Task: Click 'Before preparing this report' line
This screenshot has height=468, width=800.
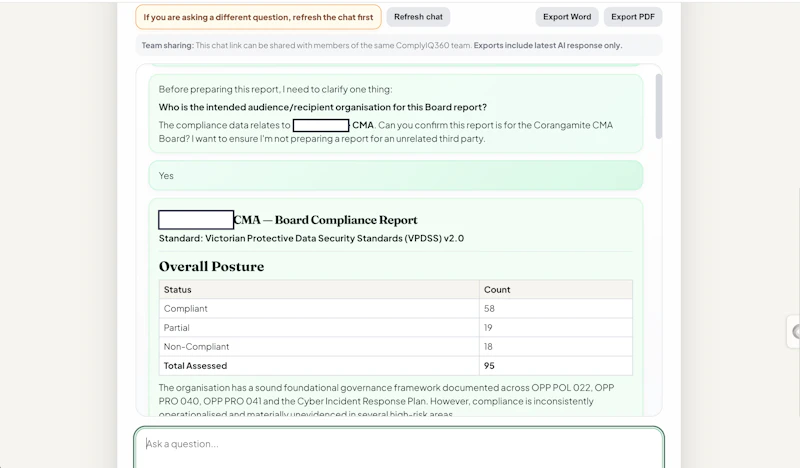Action: 276,89
